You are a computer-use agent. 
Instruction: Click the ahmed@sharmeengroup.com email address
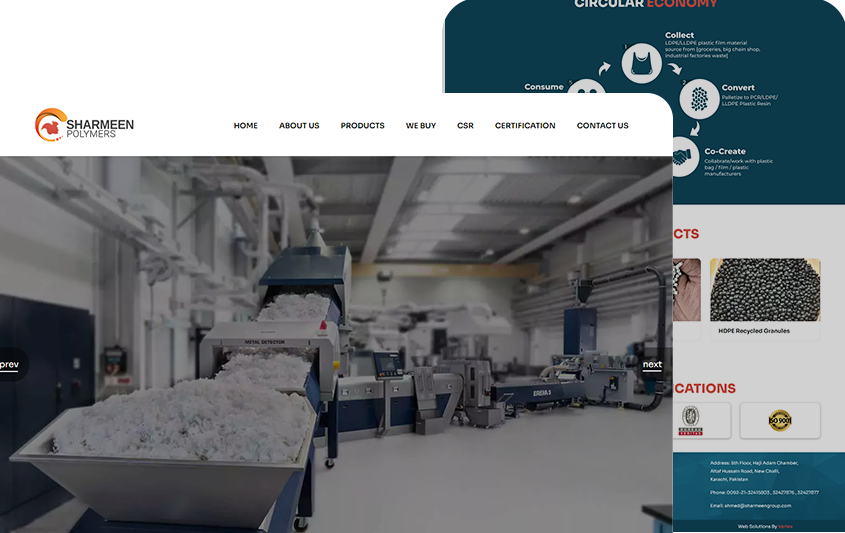click(757, 505)
